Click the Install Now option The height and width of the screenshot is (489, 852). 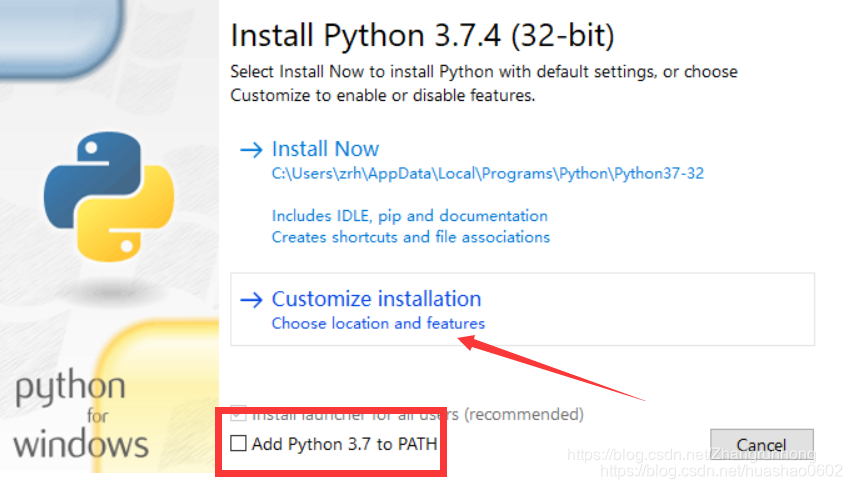[325, 149]
